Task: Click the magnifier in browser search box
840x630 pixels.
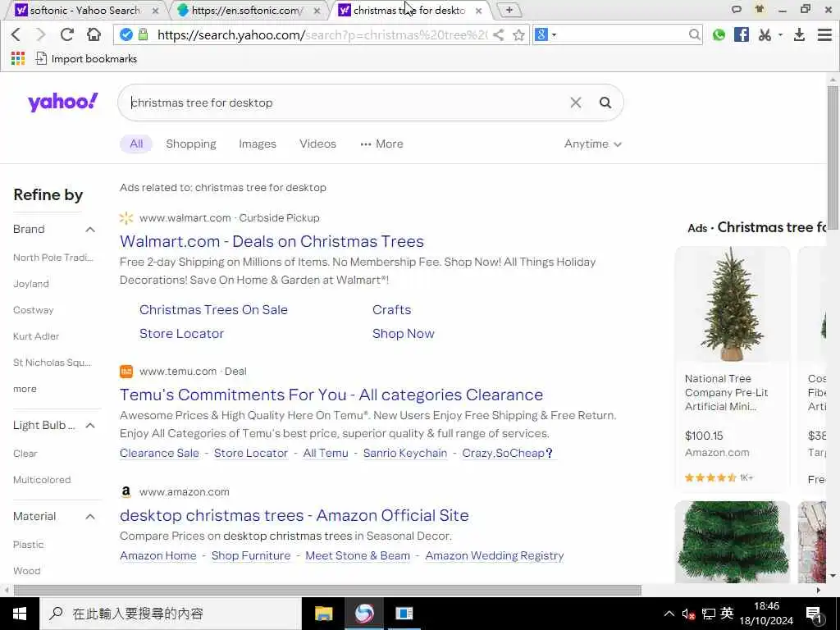Action: click(x=694, y=34)
